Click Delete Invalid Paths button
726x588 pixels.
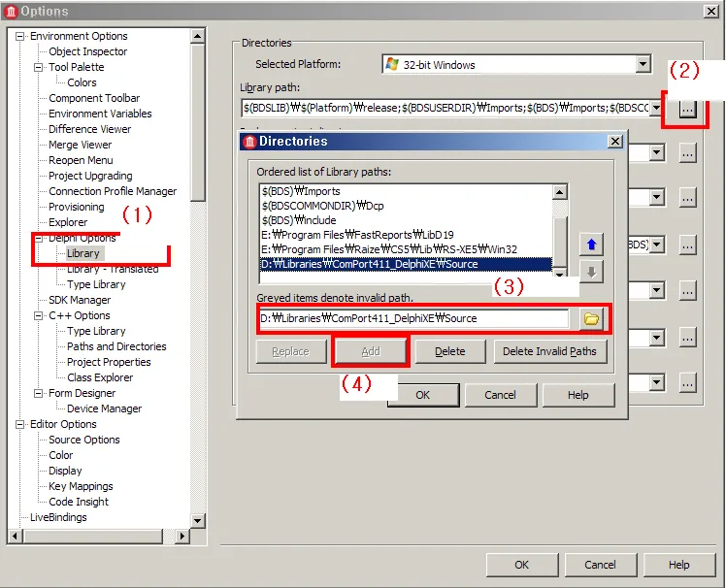[x=549, y=351]
